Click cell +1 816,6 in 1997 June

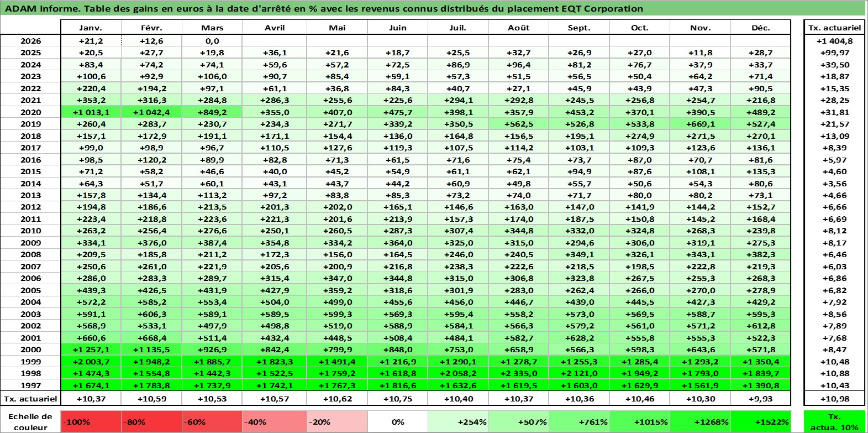pyautogui.click(x=398, y=385)
